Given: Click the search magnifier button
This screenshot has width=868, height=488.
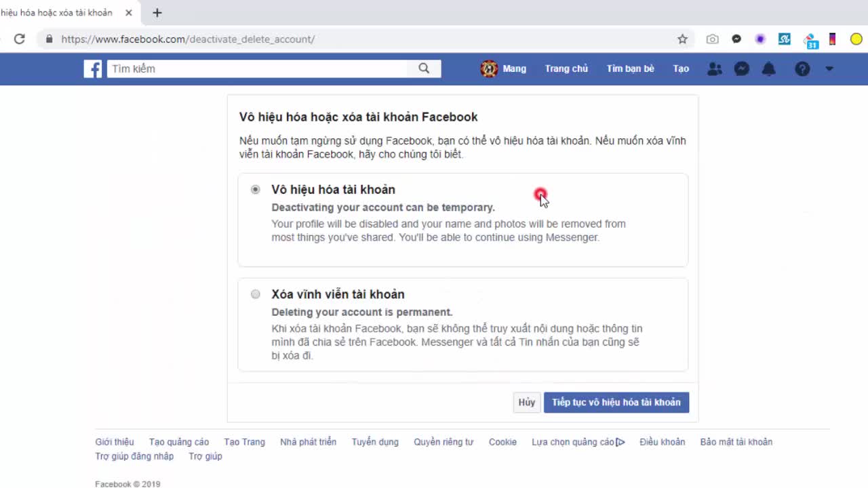Looking at the screenshot, I should (x=424, y=68).
